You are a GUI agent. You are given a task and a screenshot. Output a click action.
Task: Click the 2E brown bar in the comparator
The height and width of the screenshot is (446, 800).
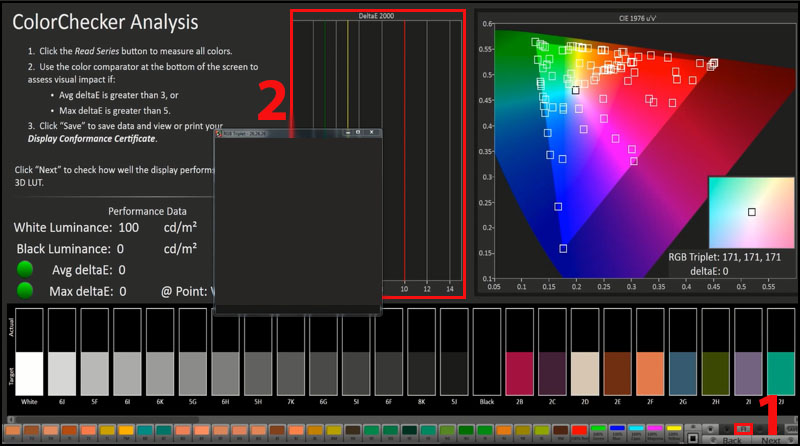point(617,352)
